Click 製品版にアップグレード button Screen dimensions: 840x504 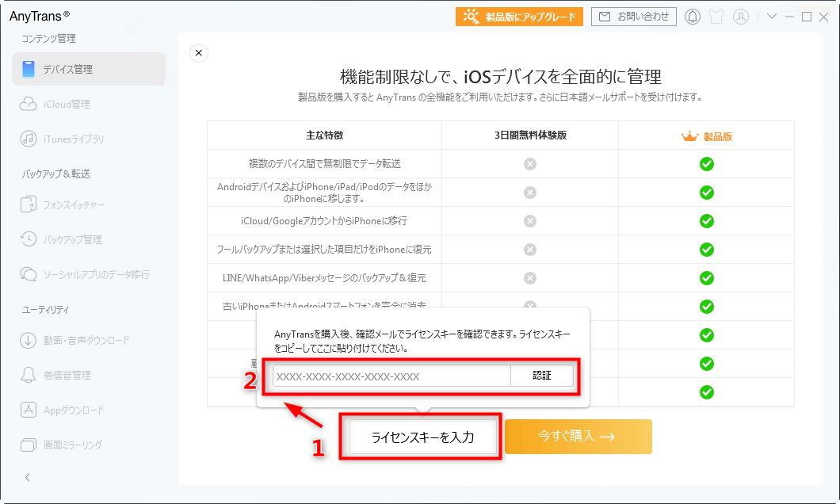pos(519,17)
